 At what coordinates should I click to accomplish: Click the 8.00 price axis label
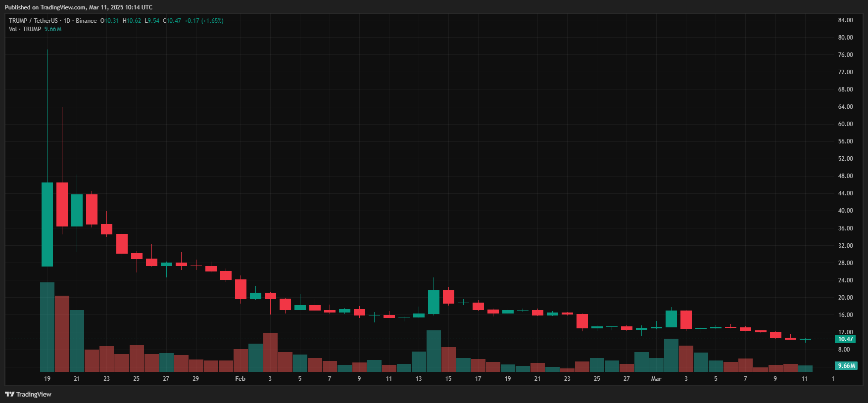pyautogui.click(x=844, y=350)
